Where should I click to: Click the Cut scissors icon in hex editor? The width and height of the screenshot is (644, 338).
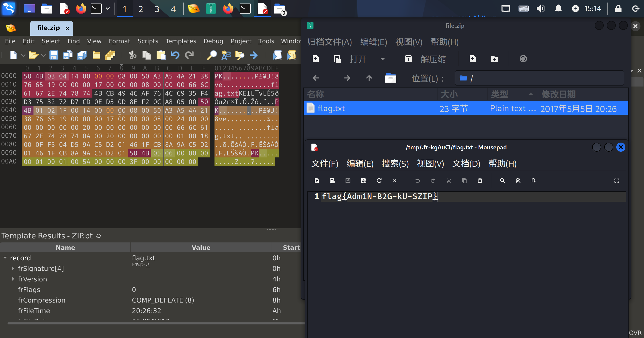132,55
